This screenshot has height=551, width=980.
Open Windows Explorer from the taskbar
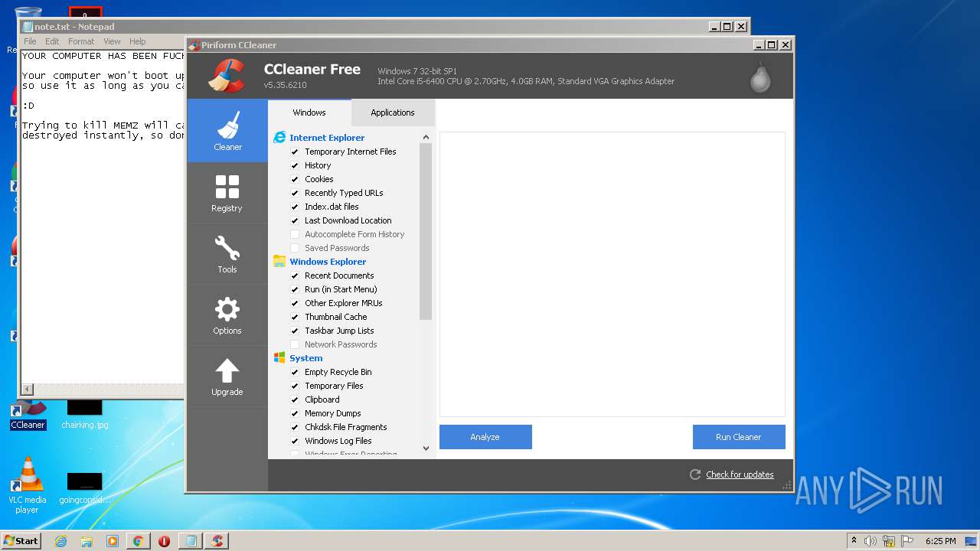[87, 541]
